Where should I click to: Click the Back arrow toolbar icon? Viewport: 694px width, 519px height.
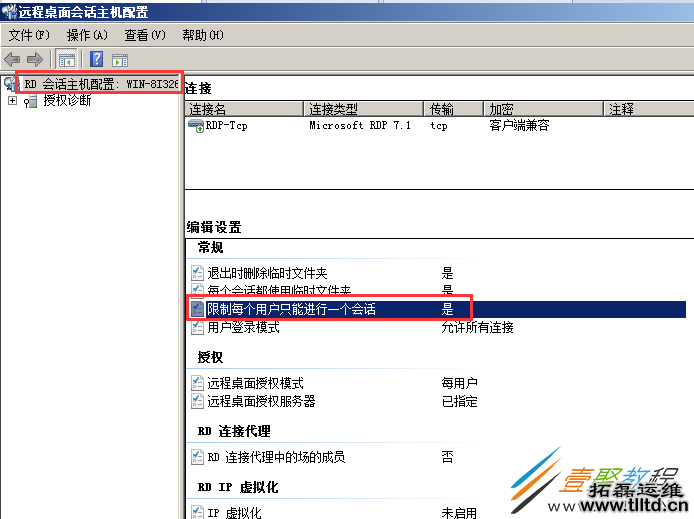click(x=12, y=59)
